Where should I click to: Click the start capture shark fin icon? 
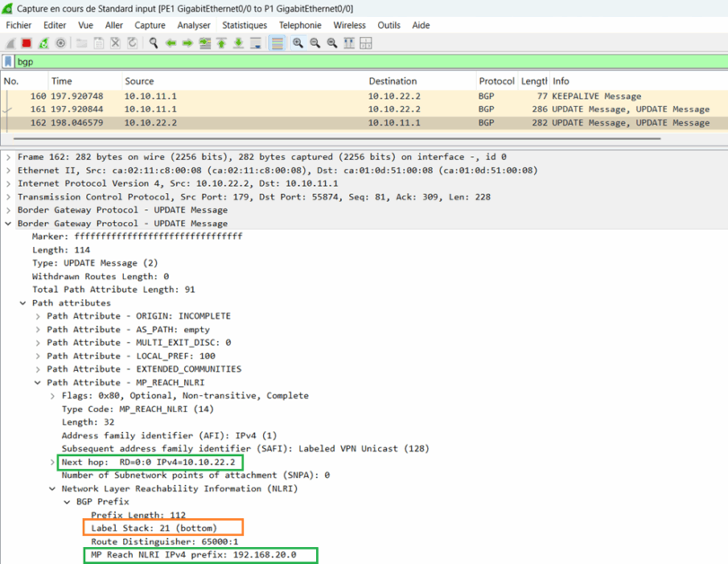tap(10, 43)
